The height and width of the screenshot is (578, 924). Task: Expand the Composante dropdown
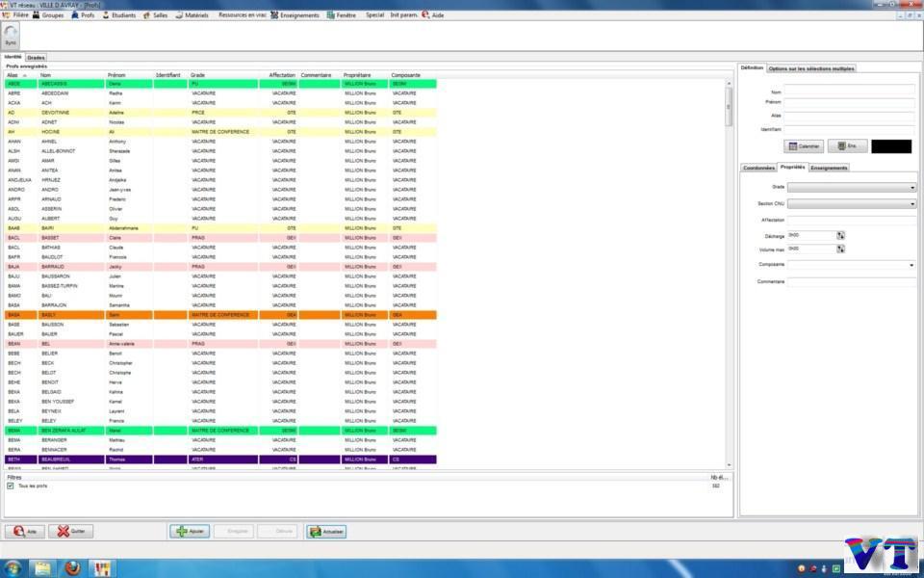pos(911,265)
